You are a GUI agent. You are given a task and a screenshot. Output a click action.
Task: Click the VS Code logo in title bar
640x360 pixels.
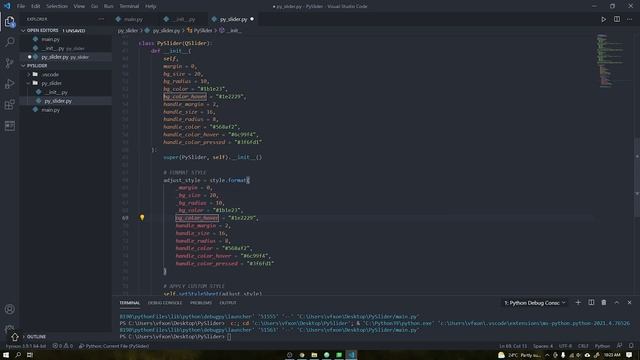pos(7,6)
